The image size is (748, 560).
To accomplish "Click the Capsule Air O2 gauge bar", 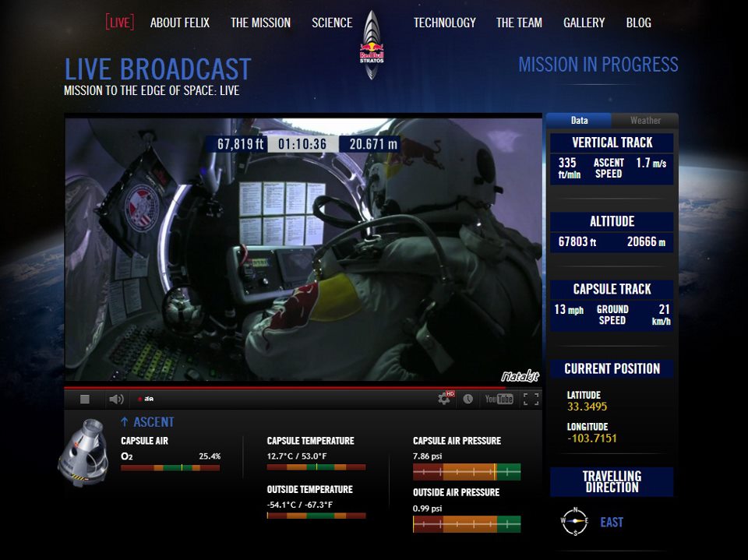I will click(171, 468).
